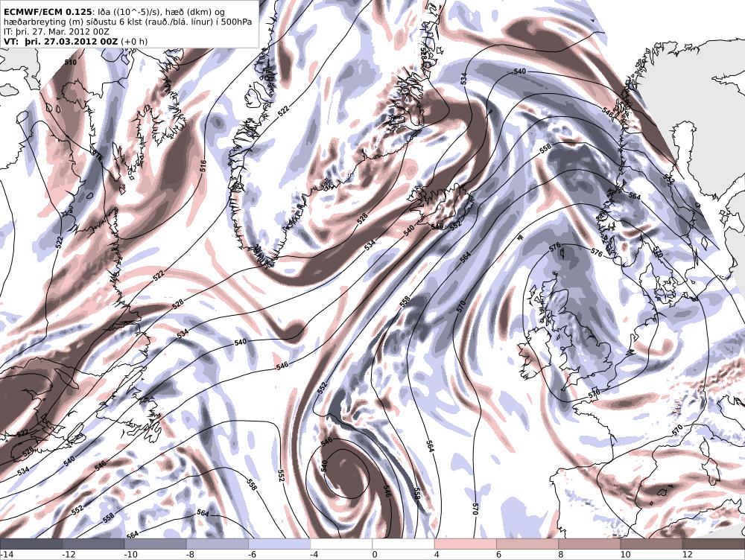Screen dimensions: 745x560
Task: Click the "VT: þri. 27.03.2012 00Z" valid time text
Action: point(61,41)
